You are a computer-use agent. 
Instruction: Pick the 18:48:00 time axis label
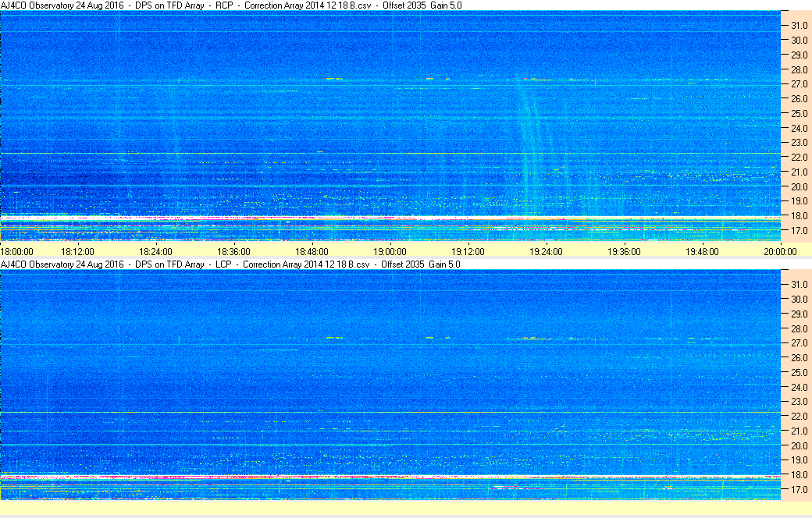coord(312,252)
